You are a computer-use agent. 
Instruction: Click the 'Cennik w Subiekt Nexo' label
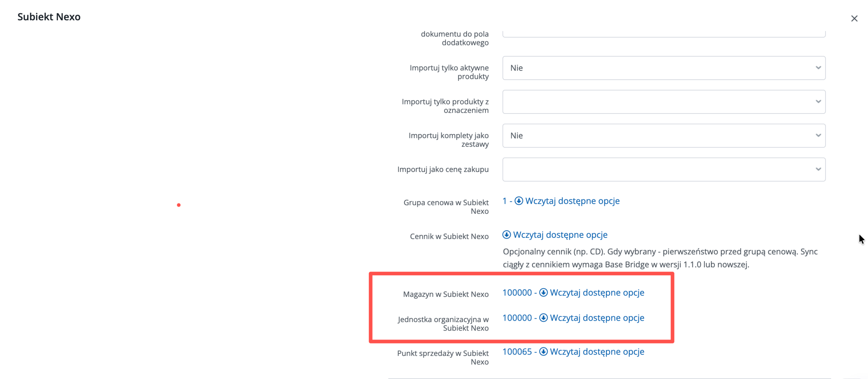tap(449, 236)
